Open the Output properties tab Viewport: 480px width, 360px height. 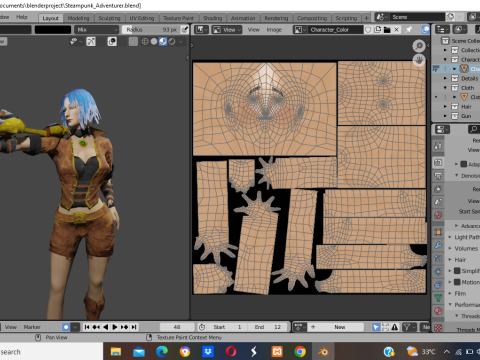point(438,176)
